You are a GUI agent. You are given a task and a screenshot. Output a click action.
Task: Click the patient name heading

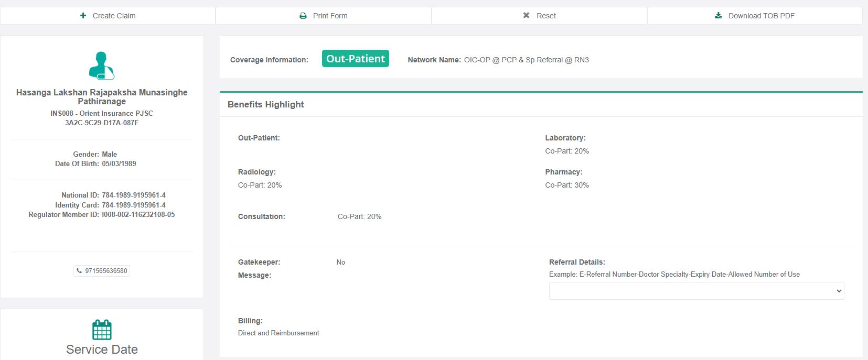(x=102, y=96)
